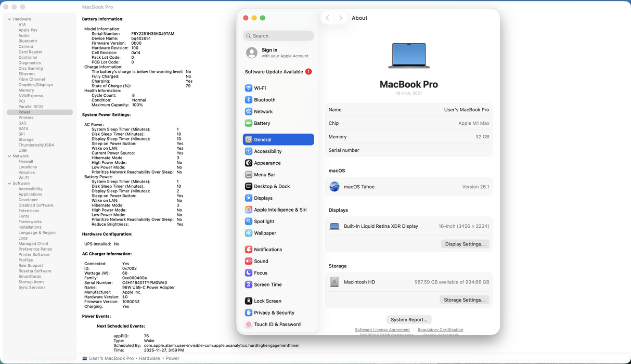This screenshot has width=631, height=364.
Task: Select Power in System Information sidebar
Action: tap(40, 112)
